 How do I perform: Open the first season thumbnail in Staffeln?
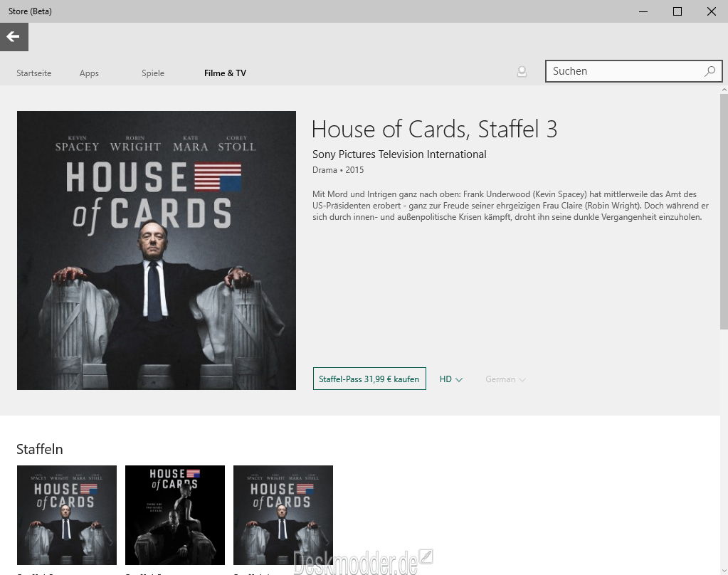click(67, 515)
